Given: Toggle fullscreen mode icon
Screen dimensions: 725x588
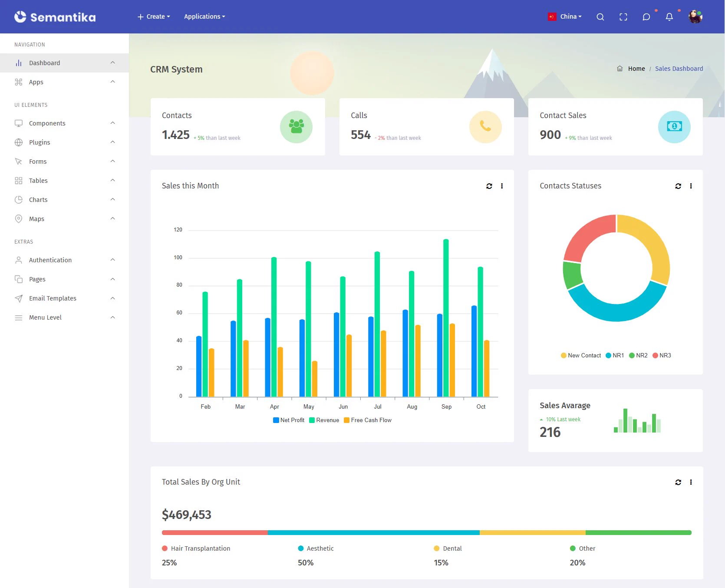Looking at the screenshot, I should click(623, 17).
